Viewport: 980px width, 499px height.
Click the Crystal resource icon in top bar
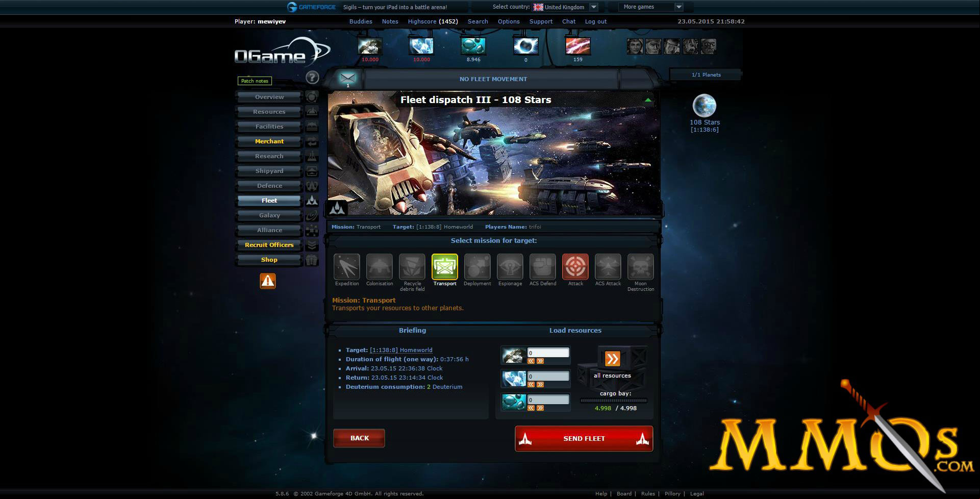click(x=421, y=46)
